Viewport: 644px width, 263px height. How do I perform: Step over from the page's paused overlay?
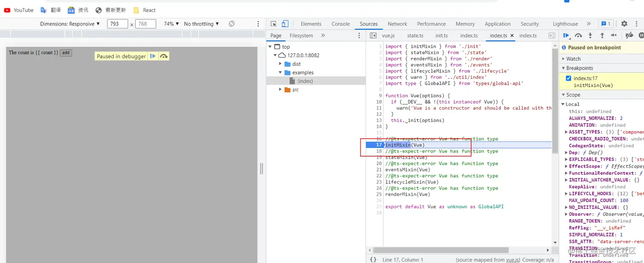click(x=164, y=56)
